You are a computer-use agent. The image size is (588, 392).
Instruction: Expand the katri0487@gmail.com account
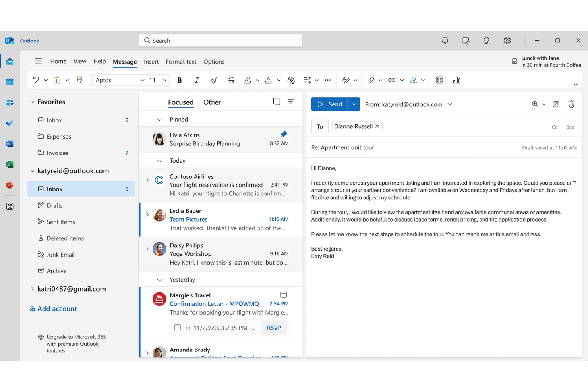(33, 289)
